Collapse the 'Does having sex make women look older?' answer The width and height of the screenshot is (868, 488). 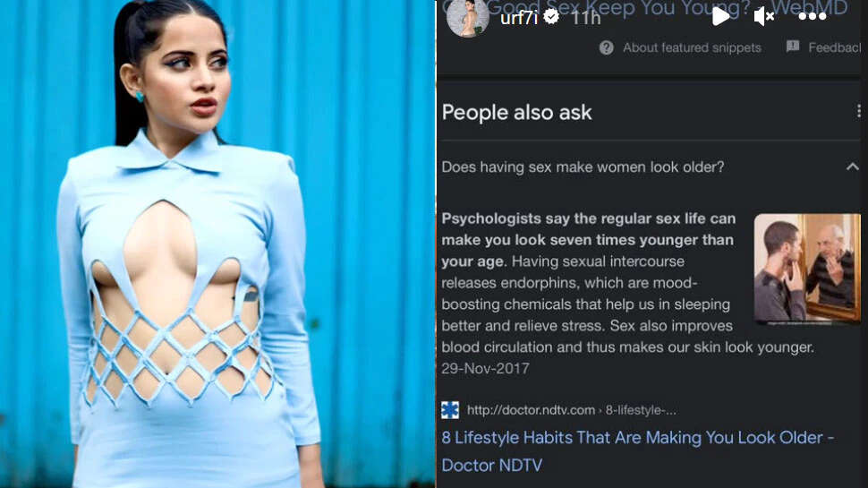[x=853, y=167]
